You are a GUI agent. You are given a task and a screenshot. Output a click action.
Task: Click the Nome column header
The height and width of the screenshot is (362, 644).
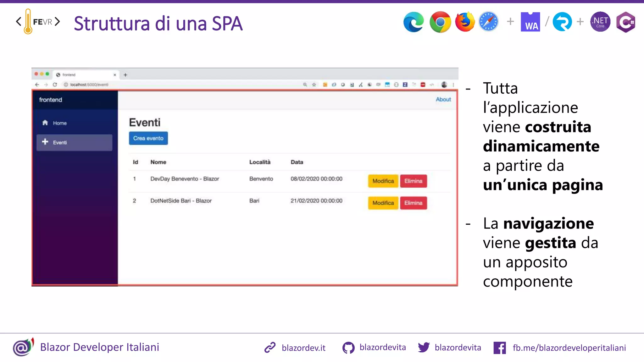pyautogui.click(x=158, y=162)
